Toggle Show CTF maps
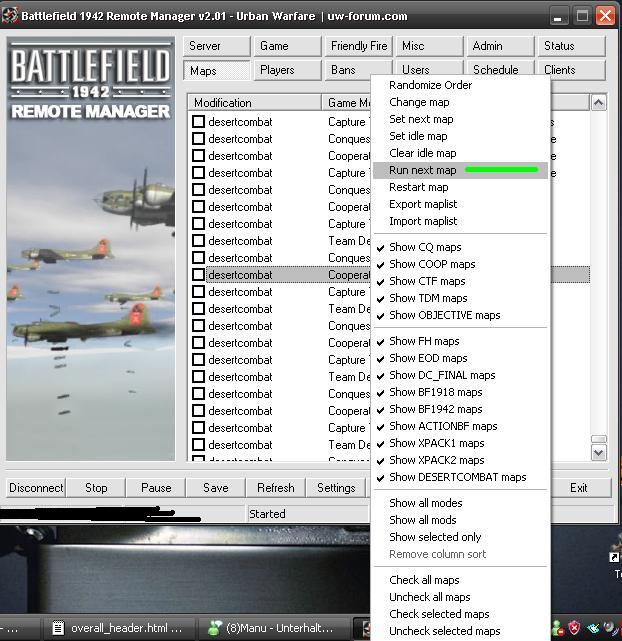 [x=460, y=281]
